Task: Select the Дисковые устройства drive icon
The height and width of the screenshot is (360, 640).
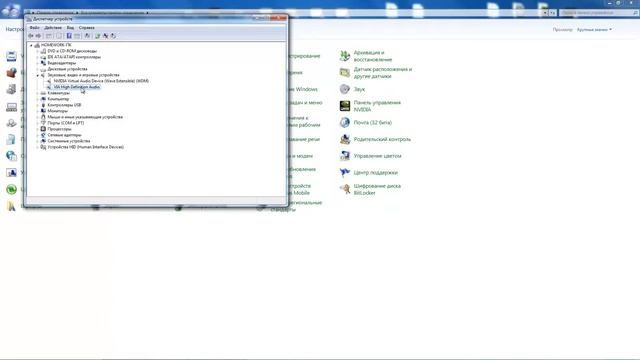Action: (43, 69)
